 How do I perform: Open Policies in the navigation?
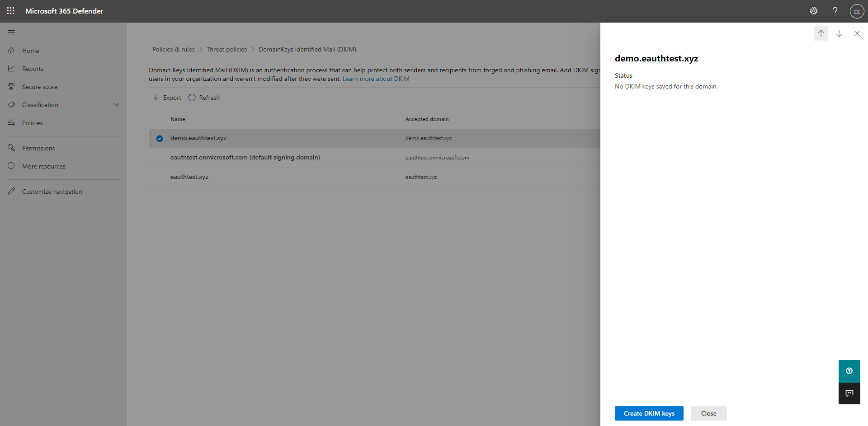pos(33,123)
